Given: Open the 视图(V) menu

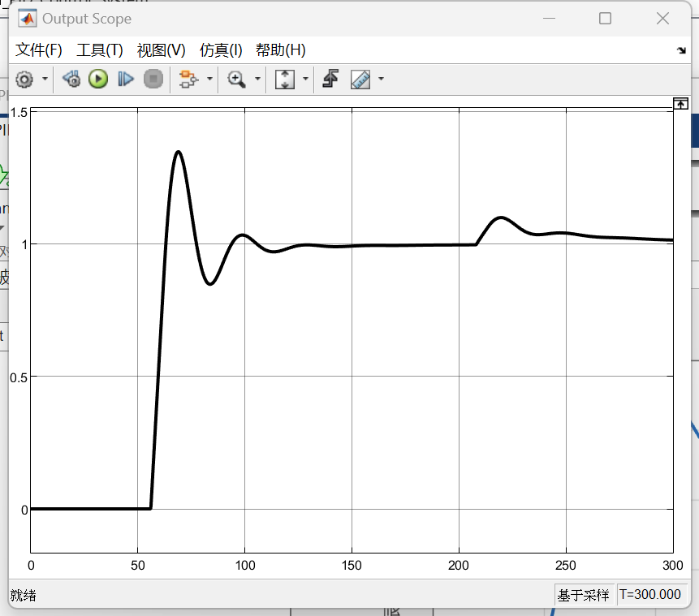Looking at the screenshot, I should point(161,50).
